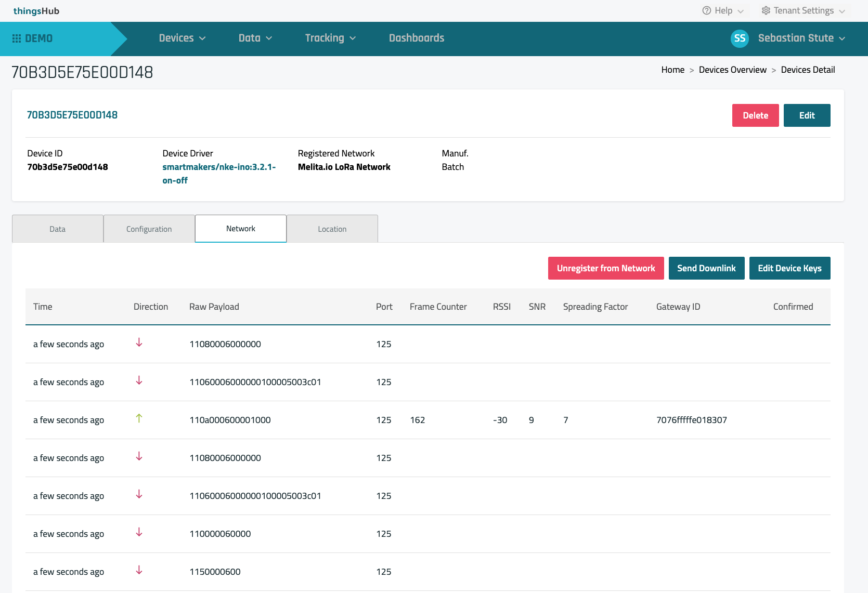This screenshot has height=593, width=868.
Task: Go to Dashboards in the navigation bar
Action: point(417,38)
